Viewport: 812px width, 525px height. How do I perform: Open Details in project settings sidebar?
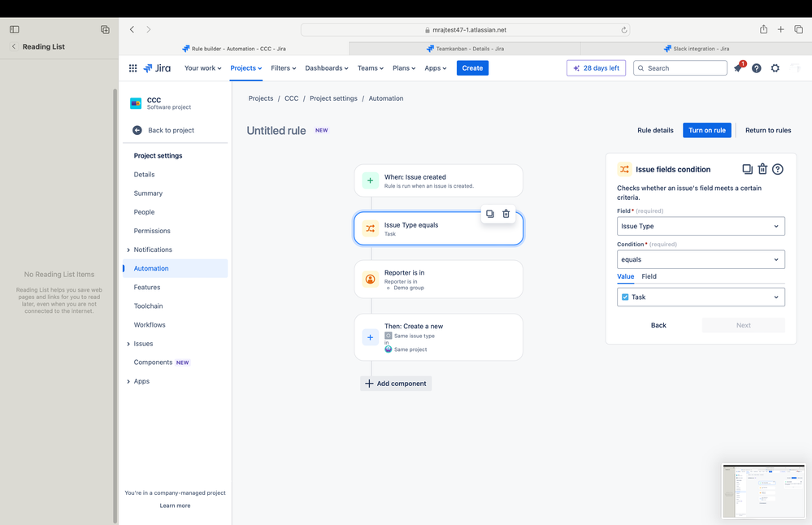coord(144,175)
